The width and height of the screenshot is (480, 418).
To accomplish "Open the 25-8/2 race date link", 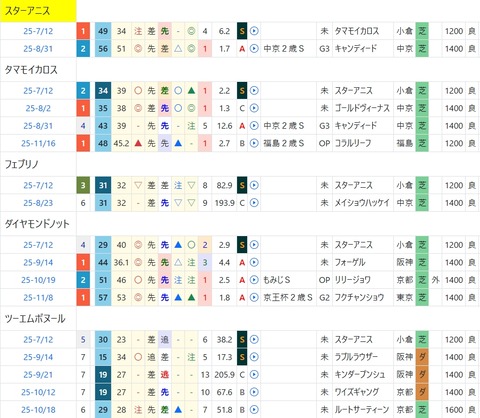I will point(38,108).
